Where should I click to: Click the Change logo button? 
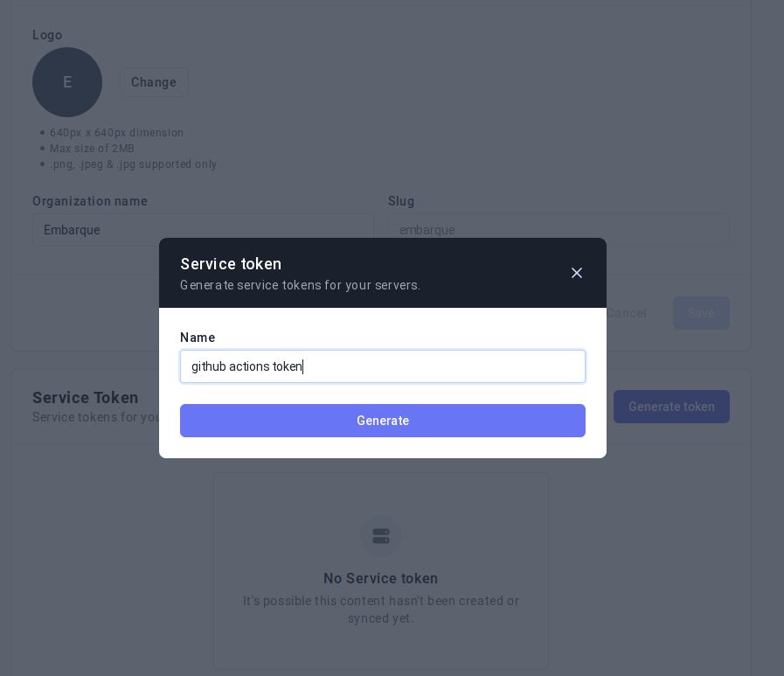coord(154,82)
